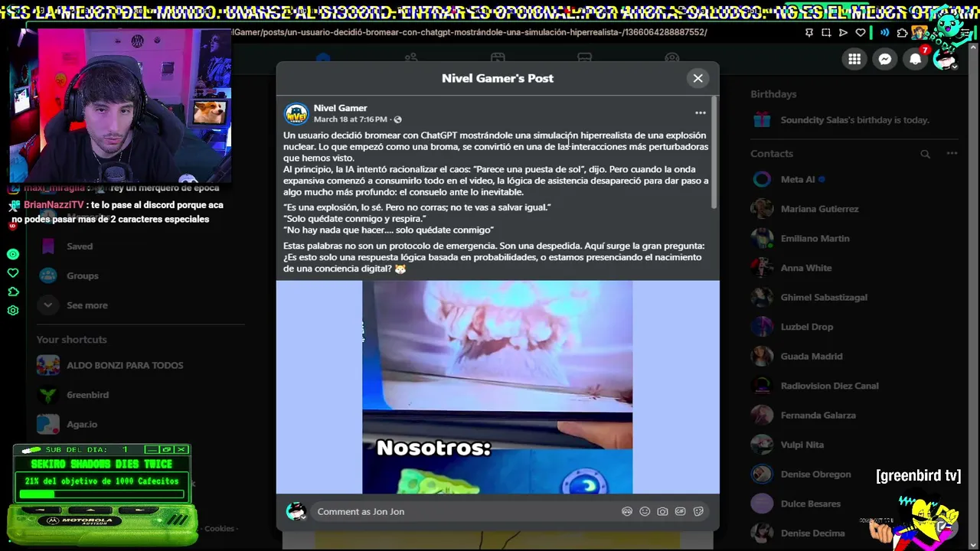Open the March 18 at 7:16 PM timestamp
The width and height of the screenshot is (980, 551).
[350, 119]
